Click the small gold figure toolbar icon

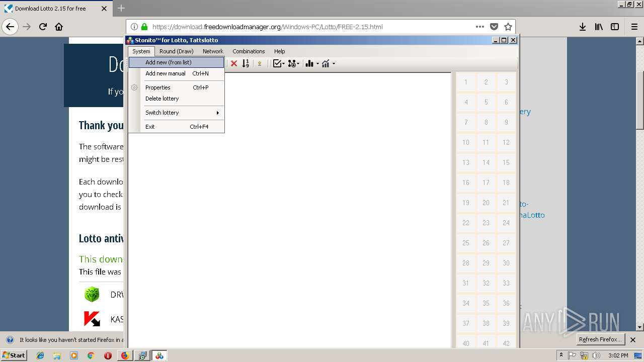pyautogui.click(x=260, y=63)
